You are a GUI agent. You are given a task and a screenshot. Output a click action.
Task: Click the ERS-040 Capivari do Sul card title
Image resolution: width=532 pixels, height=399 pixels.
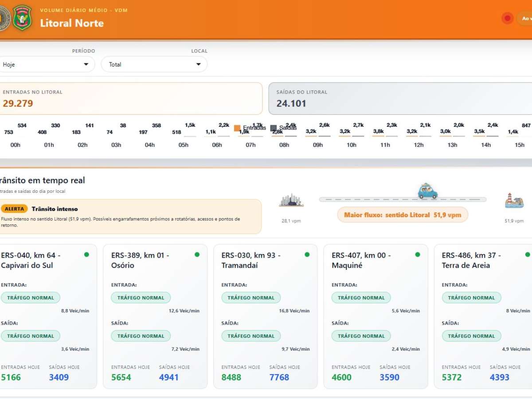(x=31, y=260)
